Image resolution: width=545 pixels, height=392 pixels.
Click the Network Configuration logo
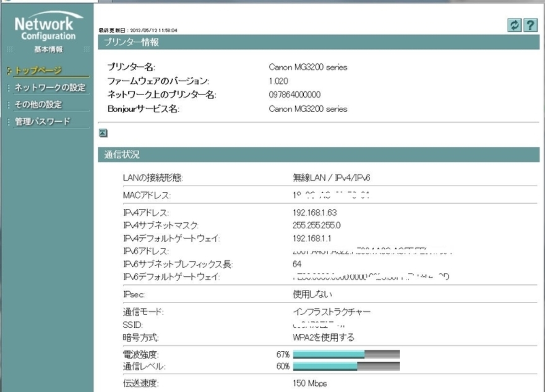48,26
